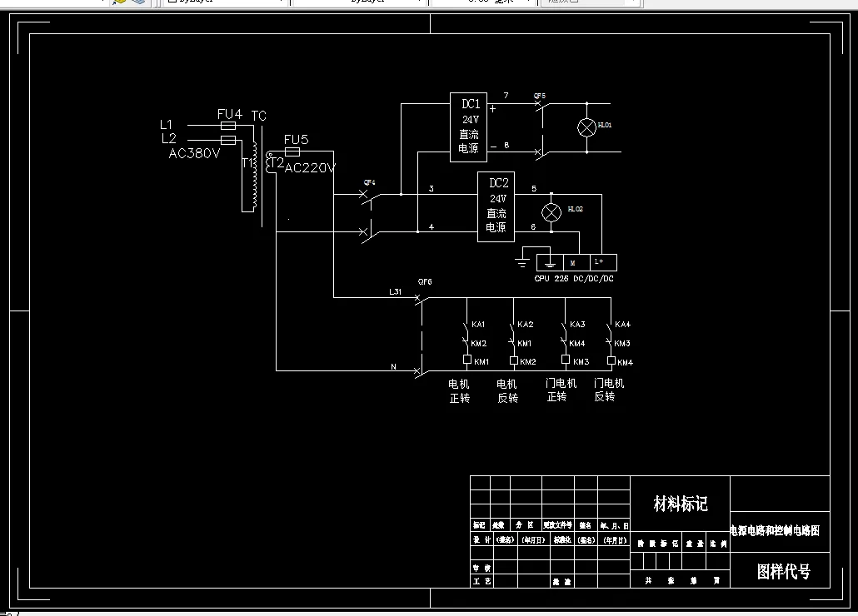Click the 工艺 row label in title block
The width and height of the screenshot is (858, 616).
pos(481,582)
